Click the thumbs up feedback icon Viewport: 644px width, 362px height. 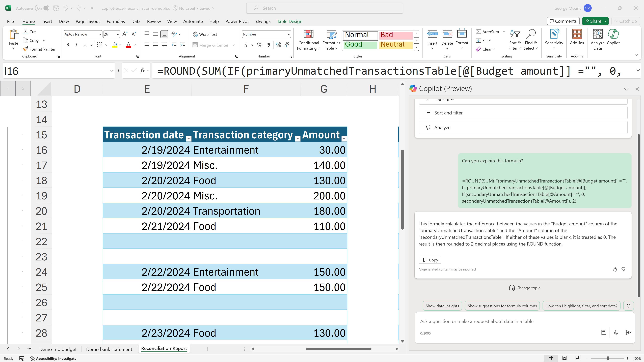click(615, 269)
